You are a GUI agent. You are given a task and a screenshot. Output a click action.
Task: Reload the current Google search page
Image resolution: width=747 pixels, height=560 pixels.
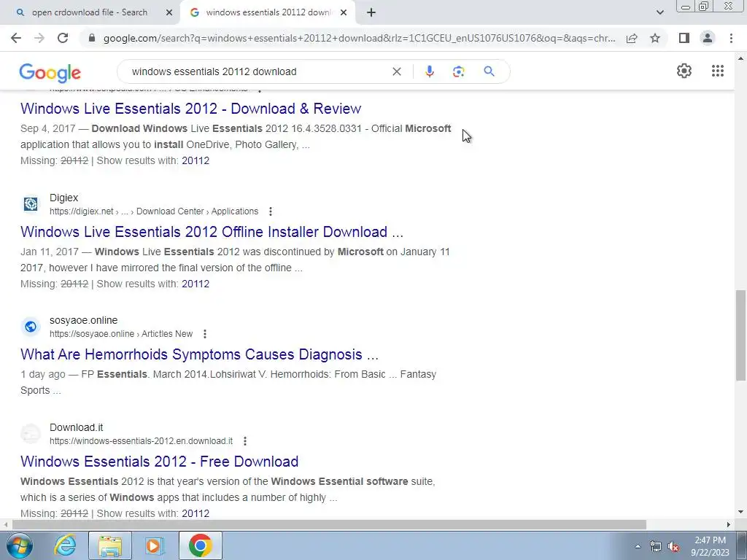(x=63, y=38)
